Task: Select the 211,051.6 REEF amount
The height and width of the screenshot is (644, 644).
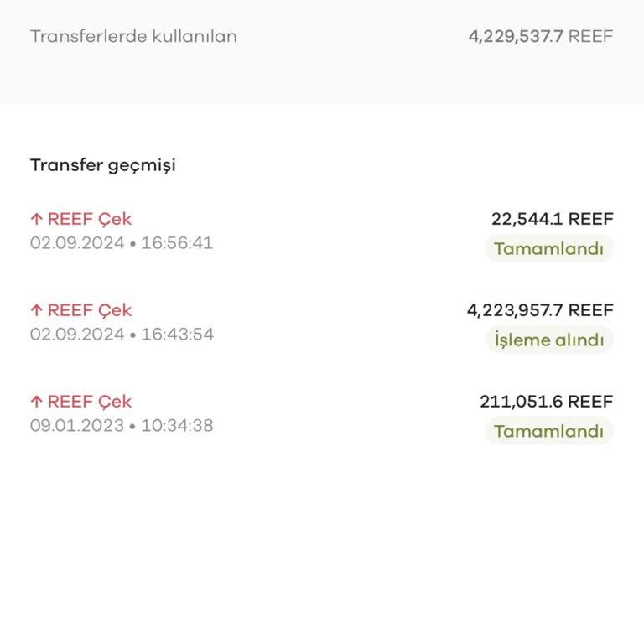Action: [546, 402]
